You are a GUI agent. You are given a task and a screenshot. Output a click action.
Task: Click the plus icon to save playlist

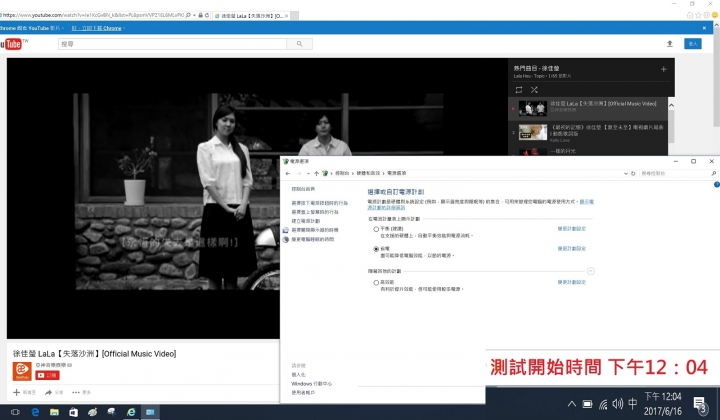(664, 69)
